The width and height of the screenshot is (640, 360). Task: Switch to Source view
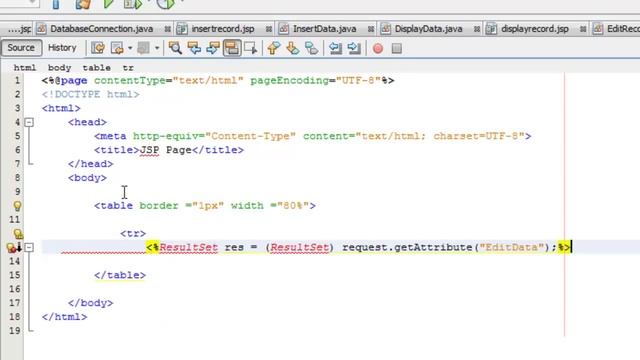[21, 48]
